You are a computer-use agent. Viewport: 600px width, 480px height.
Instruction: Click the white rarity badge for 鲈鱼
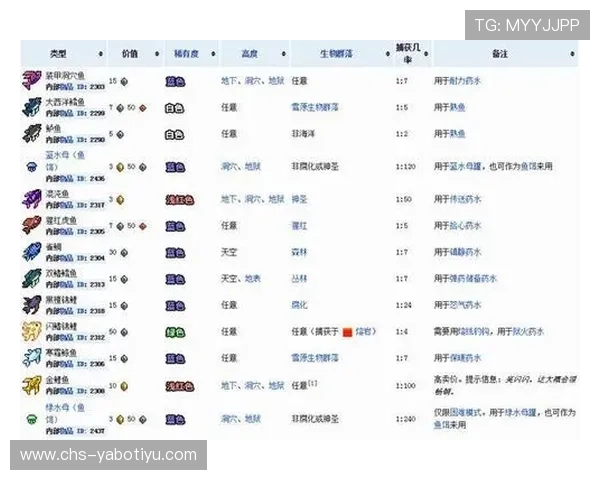tap(174, 135)
